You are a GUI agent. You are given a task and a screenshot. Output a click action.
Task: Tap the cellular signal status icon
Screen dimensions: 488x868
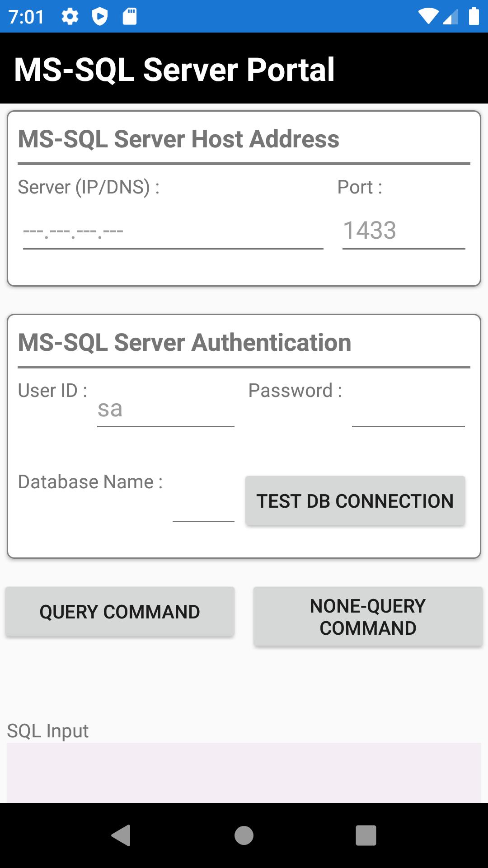[450, 16]
